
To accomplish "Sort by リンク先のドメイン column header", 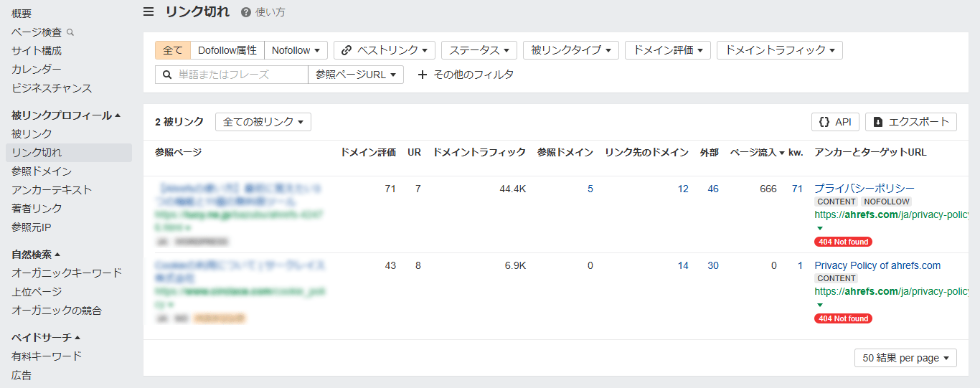I will [646, 153].
